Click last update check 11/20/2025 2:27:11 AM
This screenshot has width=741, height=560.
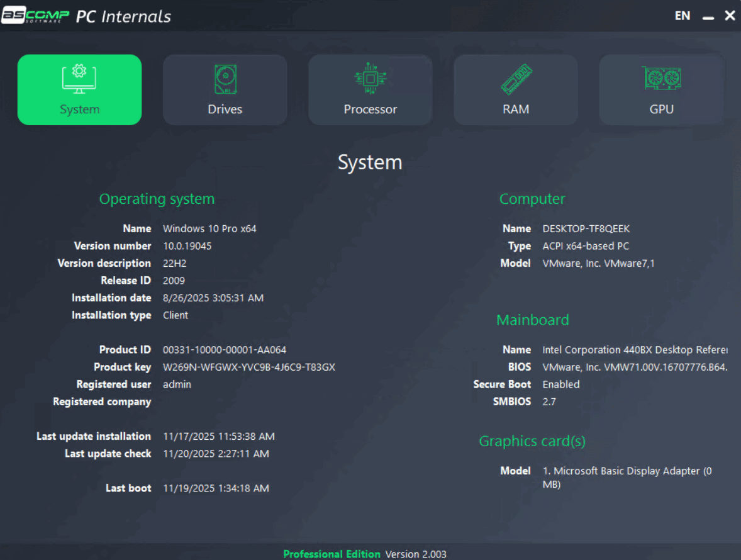(x=216, y=454)
